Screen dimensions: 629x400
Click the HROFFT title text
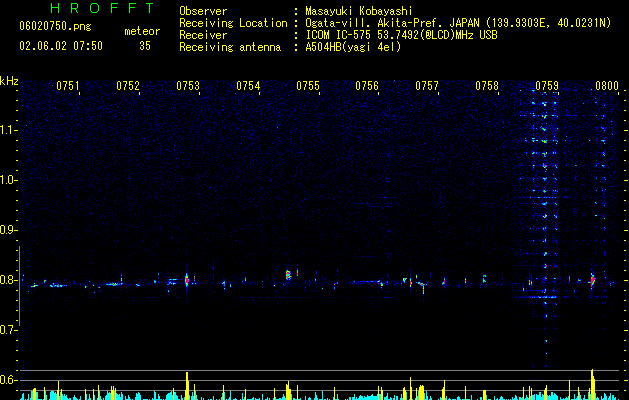tap(103, 8)
